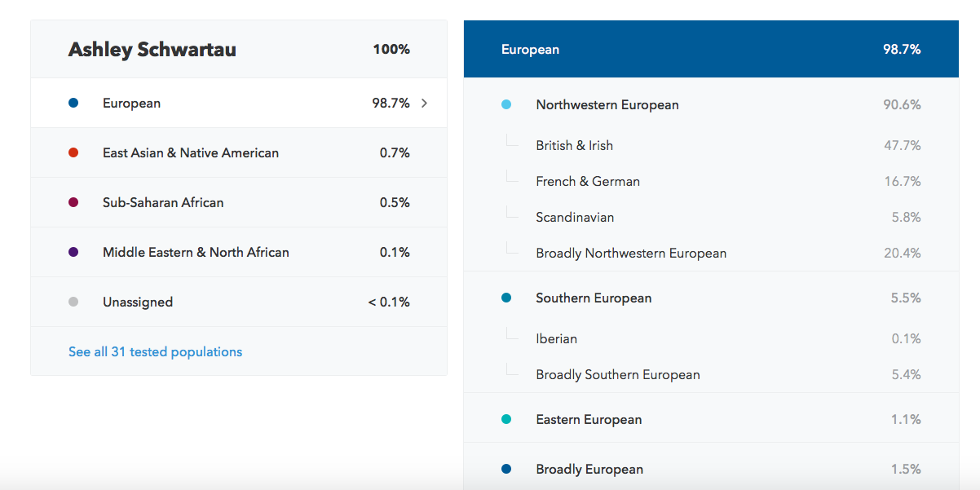This screenshot has width=980, height=490.
Task: Click the teal Eastern European dot
Action: coord(506,420)
